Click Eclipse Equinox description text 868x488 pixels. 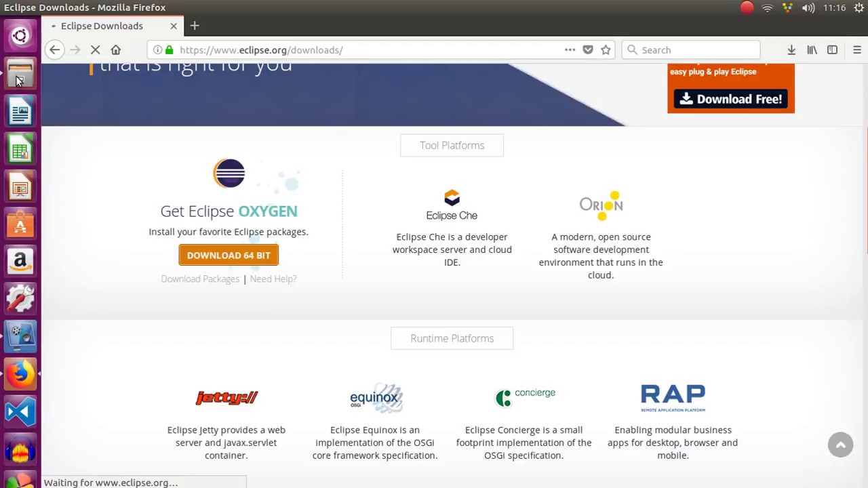(375, 443)
